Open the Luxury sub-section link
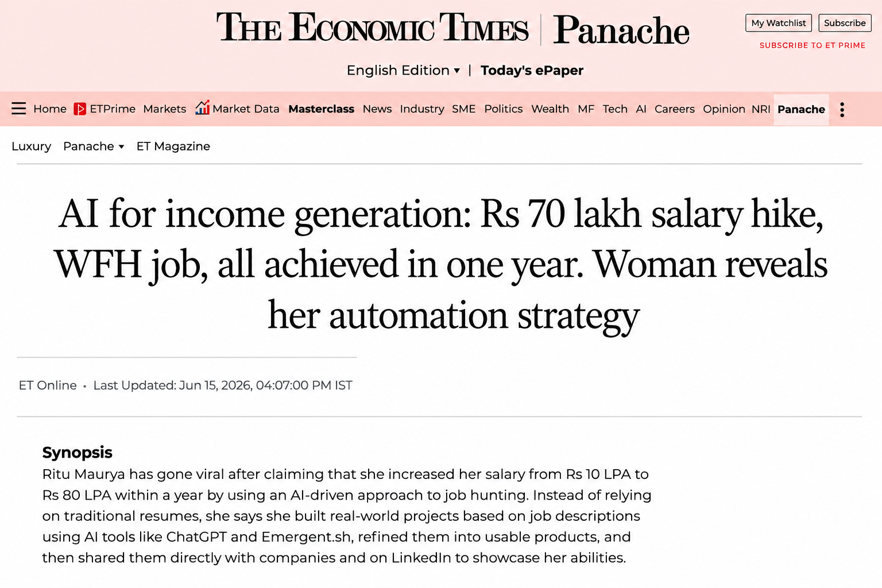Screen dimensions: 882x588 coord(31,146)
